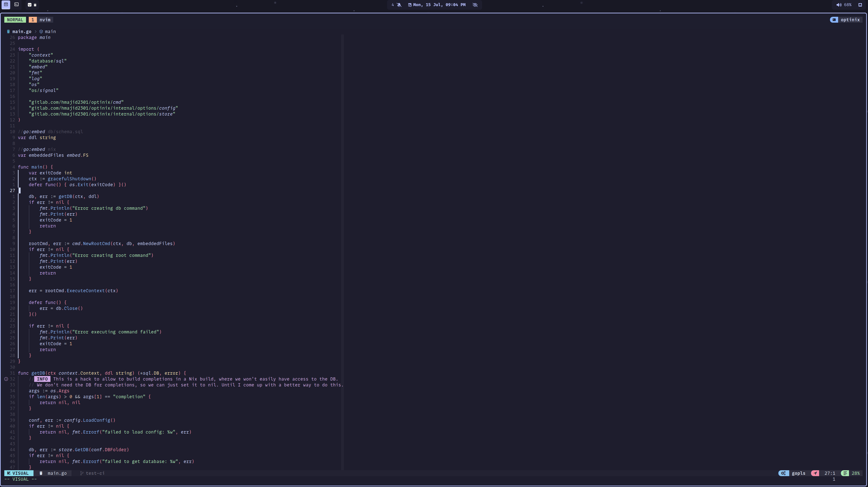Click the Go gopher file icon in breadcrumb
Image resolution: width=868 pixels, height=487 pixels.
click(x=8, y=32)
